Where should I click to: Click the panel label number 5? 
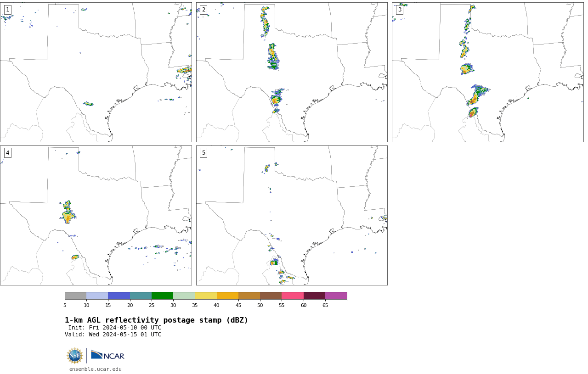coord(204,153)
